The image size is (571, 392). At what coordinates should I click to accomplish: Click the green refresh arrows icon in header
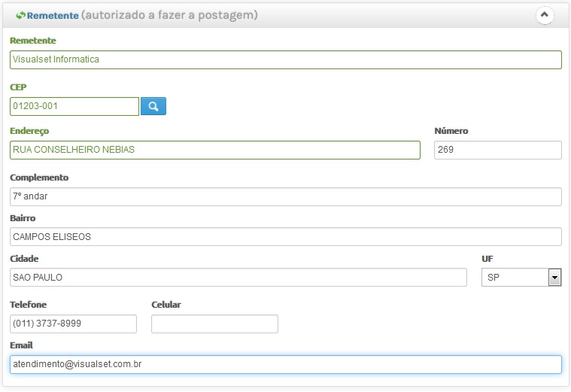[x=20, y=15]
